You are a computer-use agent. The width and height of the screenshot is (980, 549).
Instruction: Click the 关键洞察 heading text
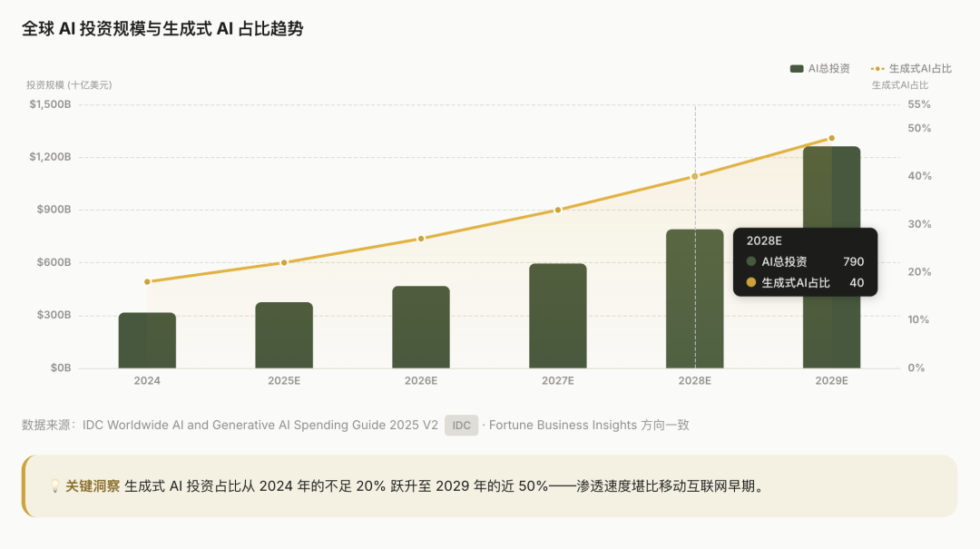click(x=93, y=486)
